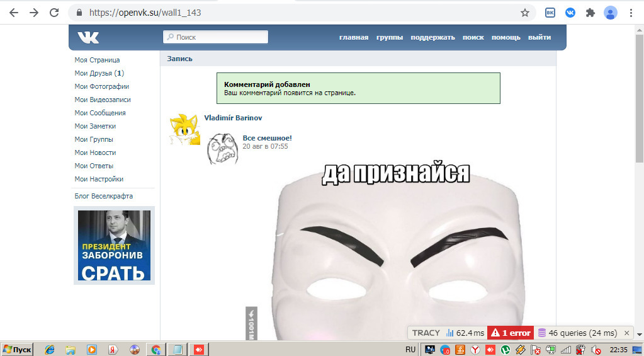Screen dimensions: 644x356
Task: Switch to the Chrome taskbar button
Action: (156, 350)
